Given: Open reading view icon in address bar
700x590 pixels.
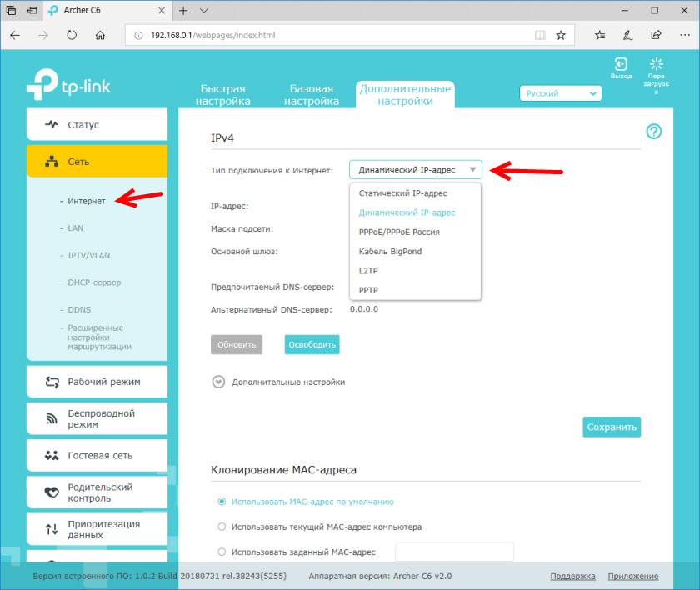Looking at the screenshot, I should point(540,35).
